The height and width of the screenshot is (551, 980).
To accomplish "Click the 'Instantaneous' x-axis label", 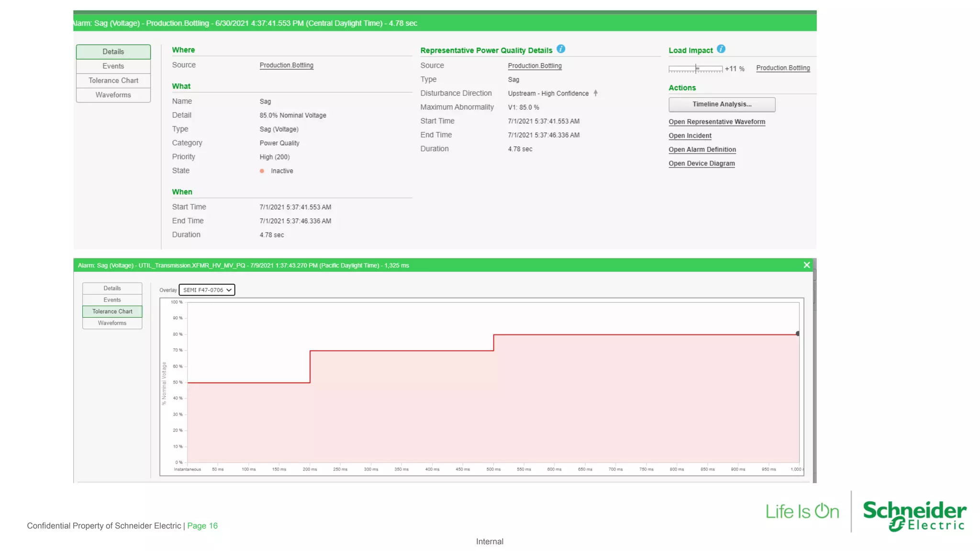I will point(188,469).
